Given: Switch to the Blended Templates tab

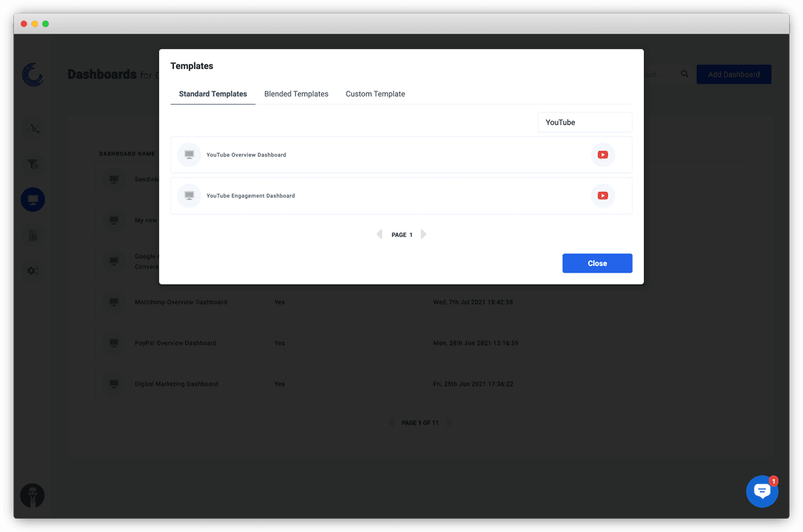Looking at the screenshot, I should [x=296, y=94].
